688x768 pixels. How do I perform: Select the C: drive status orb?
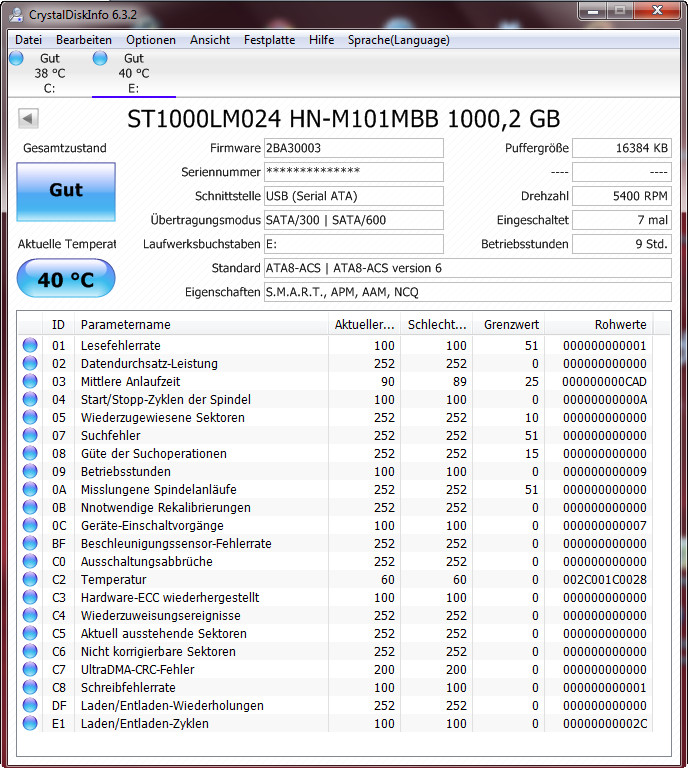(16, 58)
